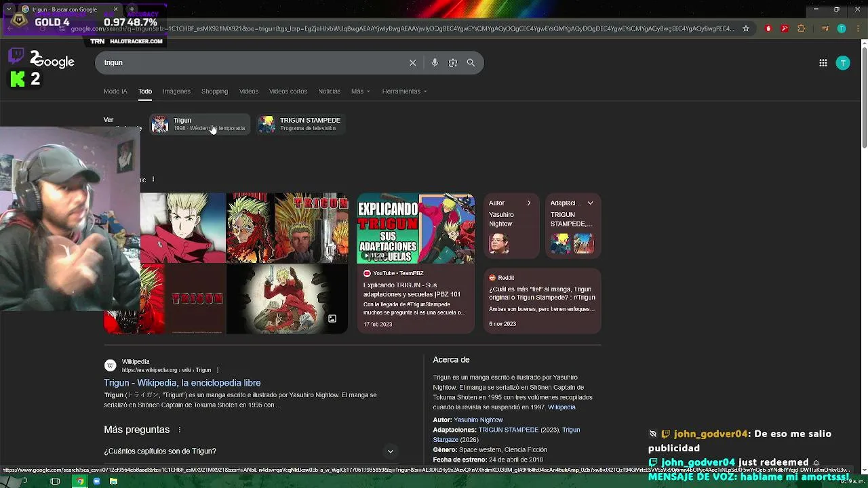Open the Yasuhiro Nightow author photo

[x=499, y=243]
